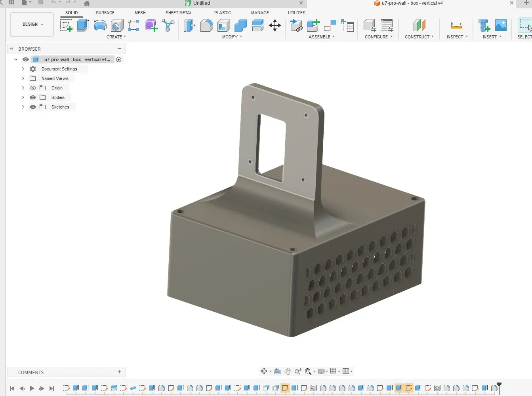Screen dimensions: 532x396
Task: Click the Home icon
Action: coord(87,3)
